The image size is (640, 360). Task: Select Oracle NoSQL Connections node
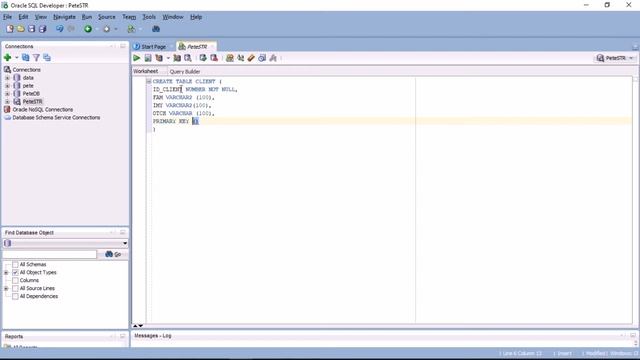[42, 109]
